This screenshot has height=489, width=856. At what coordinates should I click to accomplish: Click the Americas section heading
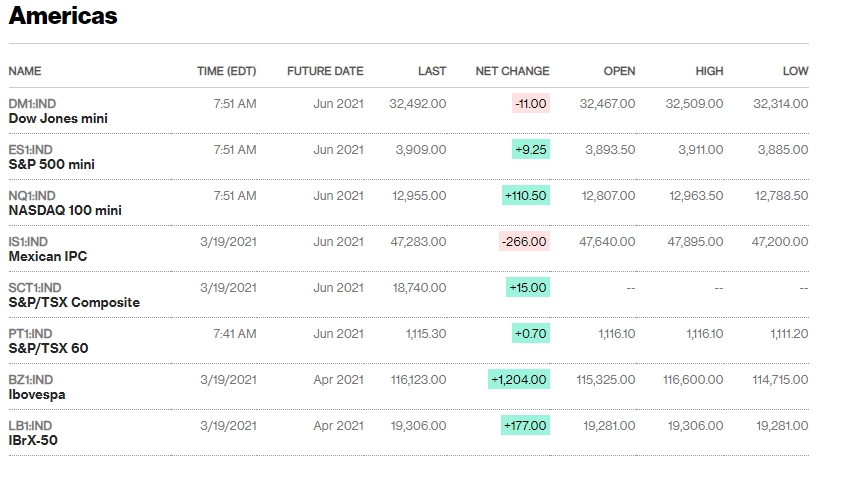click(x=63, y=16)
